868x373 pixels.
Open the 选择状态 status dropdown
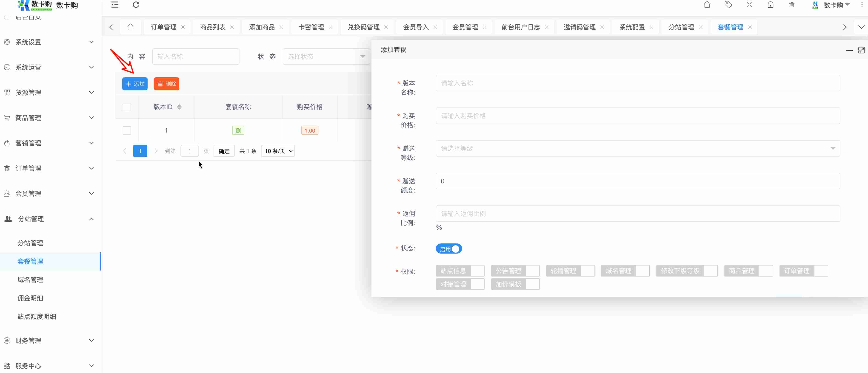point(326,57)
